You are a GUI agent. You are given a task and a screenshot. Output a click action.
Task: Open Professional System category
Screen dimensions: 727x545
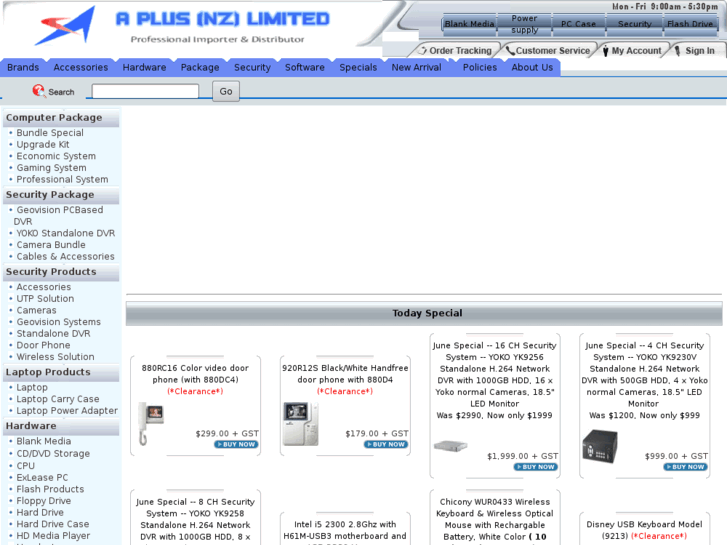(x=62, y=180)
